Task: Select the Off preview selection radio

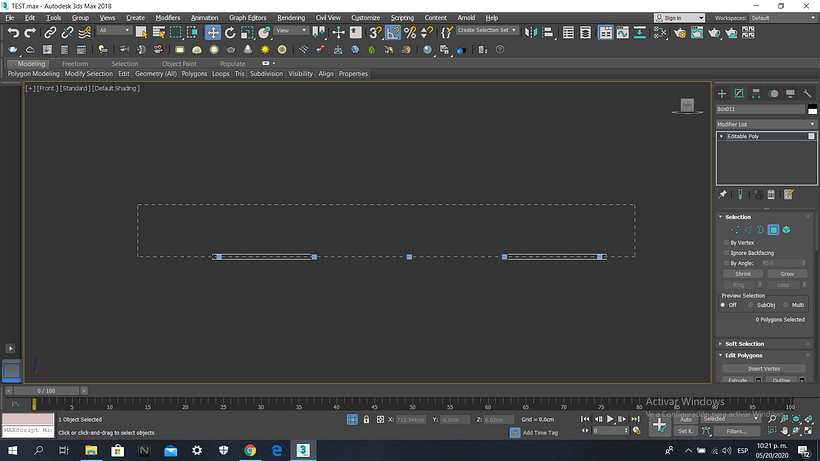Action: pos(723,305)
